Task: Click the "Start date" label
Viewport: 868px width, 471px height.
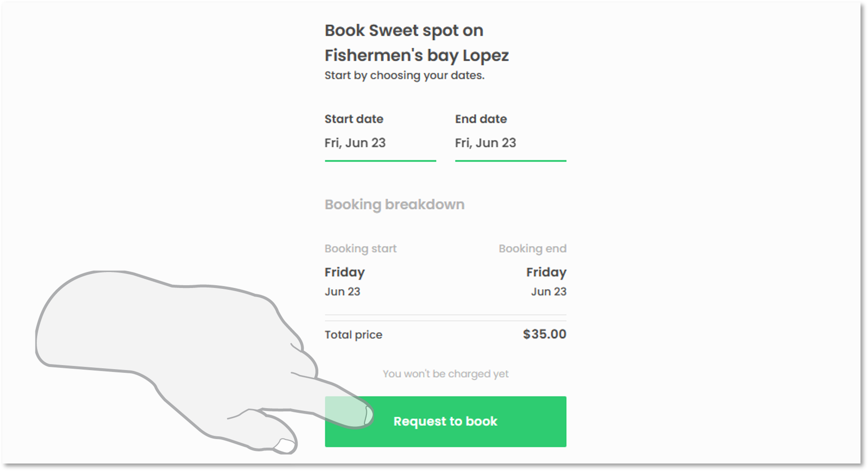Action: pos(354,119)
